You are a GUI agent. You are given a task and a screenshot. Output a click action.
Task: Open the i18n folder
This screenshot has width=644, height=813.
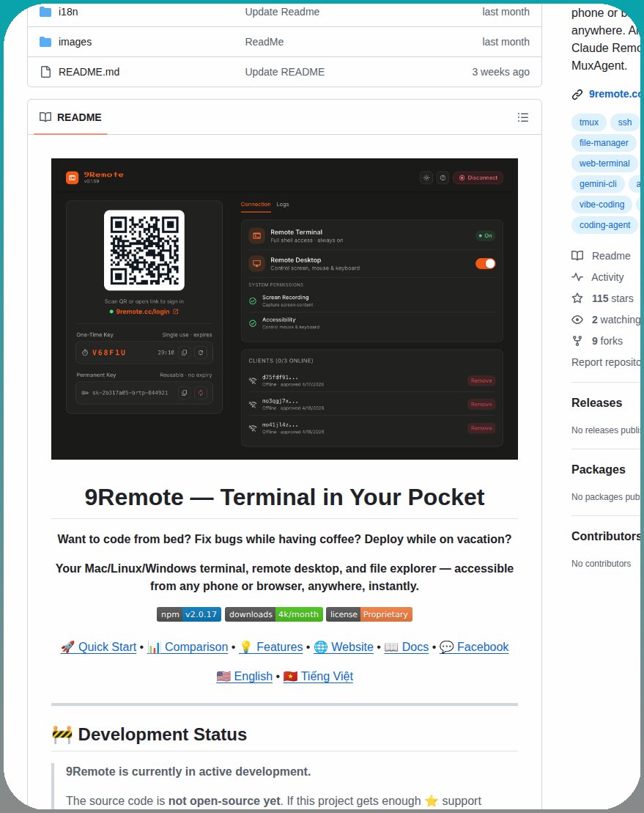point(68,12)
